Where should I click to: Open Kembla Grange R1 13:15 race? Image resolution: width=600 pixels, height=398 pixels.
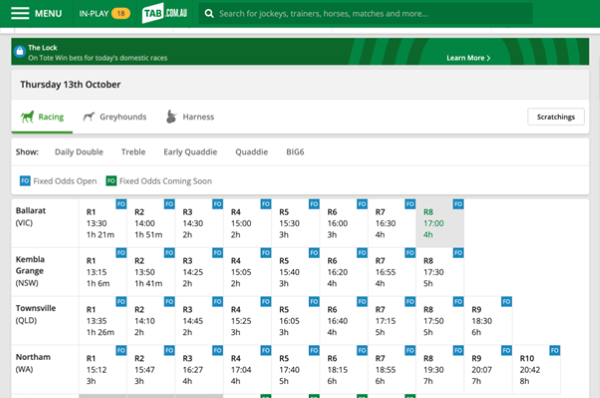click(x=103, y=272)
